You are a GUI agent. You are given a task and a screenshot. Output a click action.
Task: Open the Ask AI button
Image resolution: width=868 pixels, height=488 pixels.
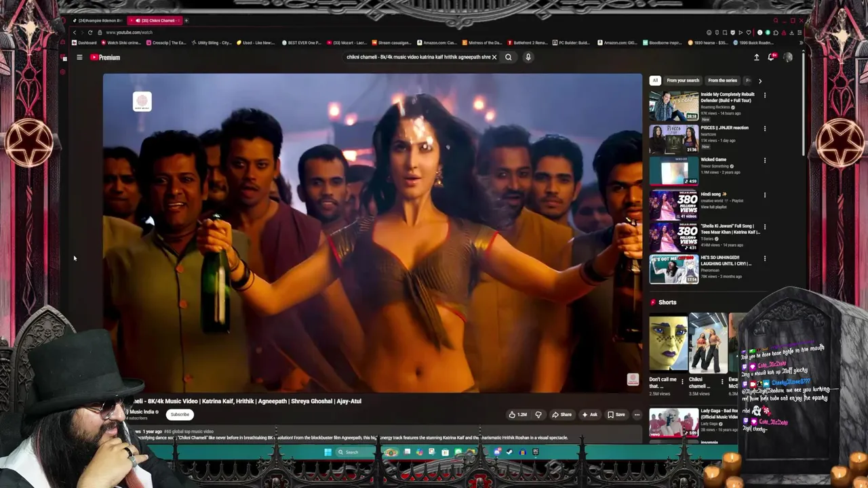(590, 415)
